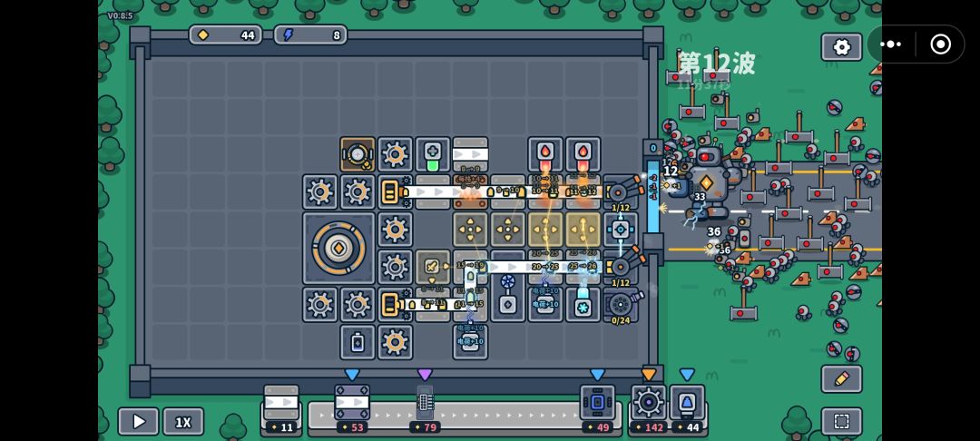Image resolution: width=980 pixels, height=441 pixels.
Task: Tap the blue marker above the 49 item
Action: tap(597, 375)
